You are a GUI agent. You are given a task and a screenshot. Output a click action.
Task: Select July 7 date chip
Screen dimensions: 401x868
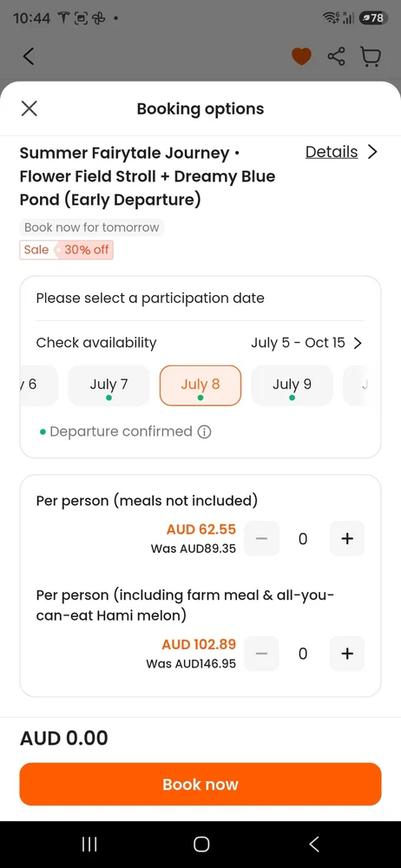coord(108,386)
